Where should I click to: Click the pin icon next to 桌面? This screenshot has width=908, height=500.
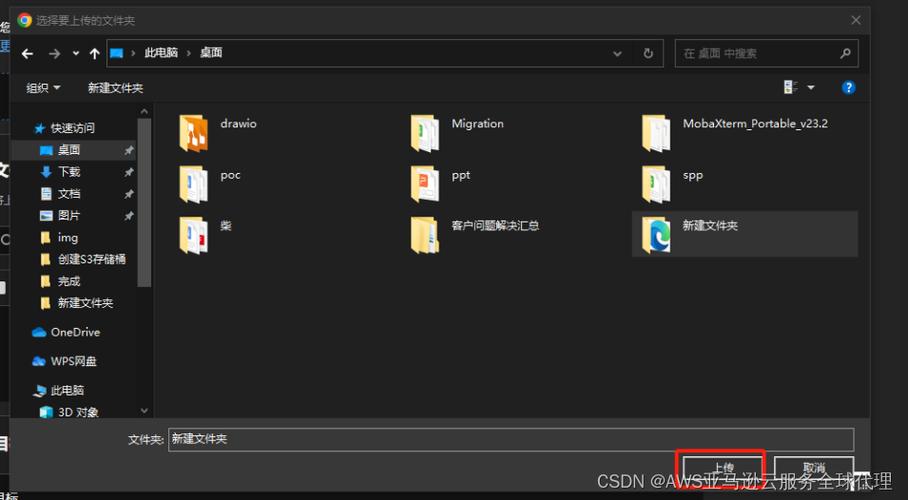click(x=129, y=151)
